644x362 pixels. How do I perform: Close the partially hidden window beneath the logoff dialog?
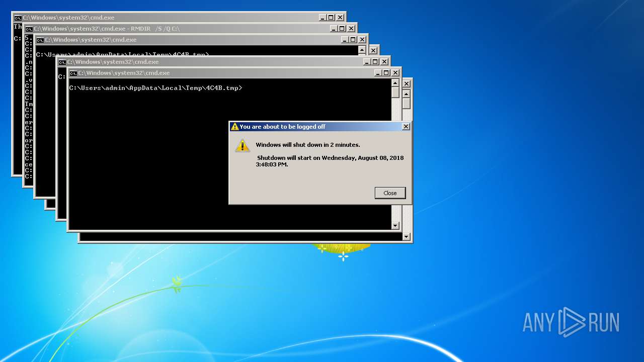pyautogui.click(x=407, y=84)
